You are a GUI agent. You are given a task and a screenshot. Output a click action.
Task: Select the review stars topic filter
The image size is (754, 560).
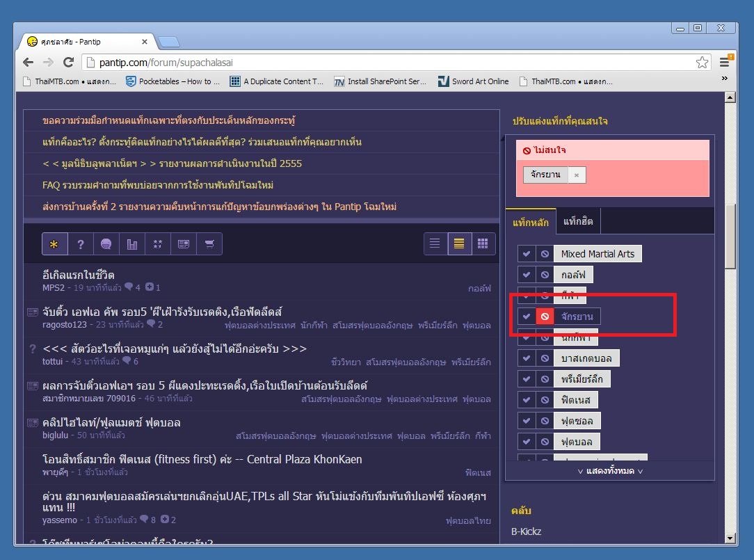[x=158, y=244]
